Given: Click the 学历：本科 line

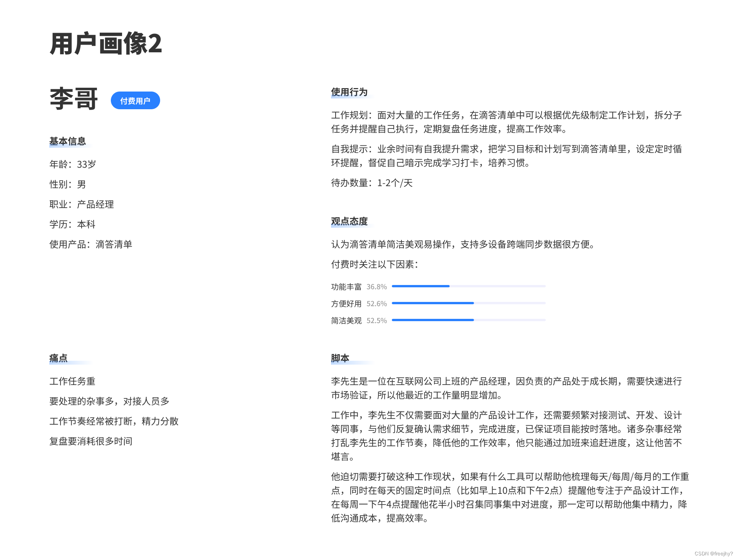Looking at the screenshot, I should pyautogui.click(x=72, y=224).
